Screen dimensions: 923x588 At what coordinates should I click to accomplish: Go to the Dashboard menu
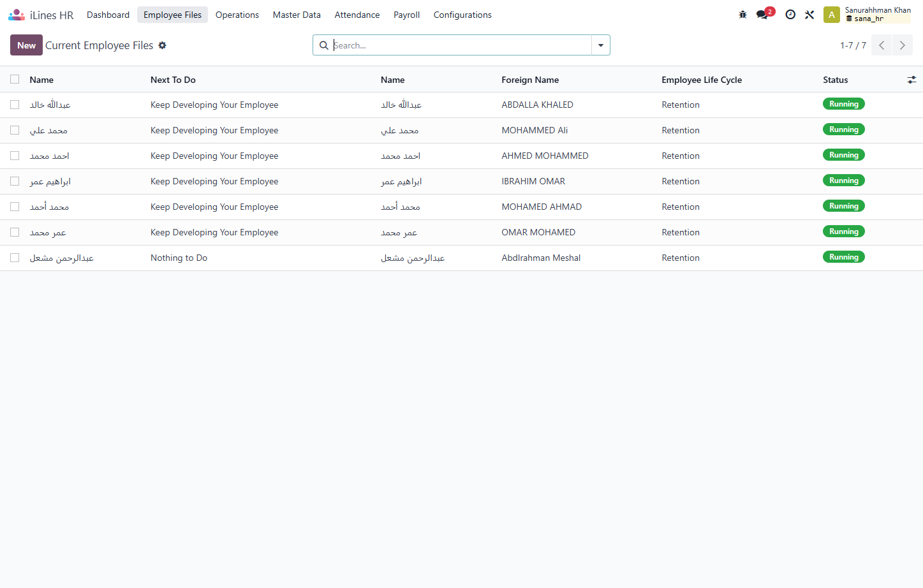tap(108, 15)
